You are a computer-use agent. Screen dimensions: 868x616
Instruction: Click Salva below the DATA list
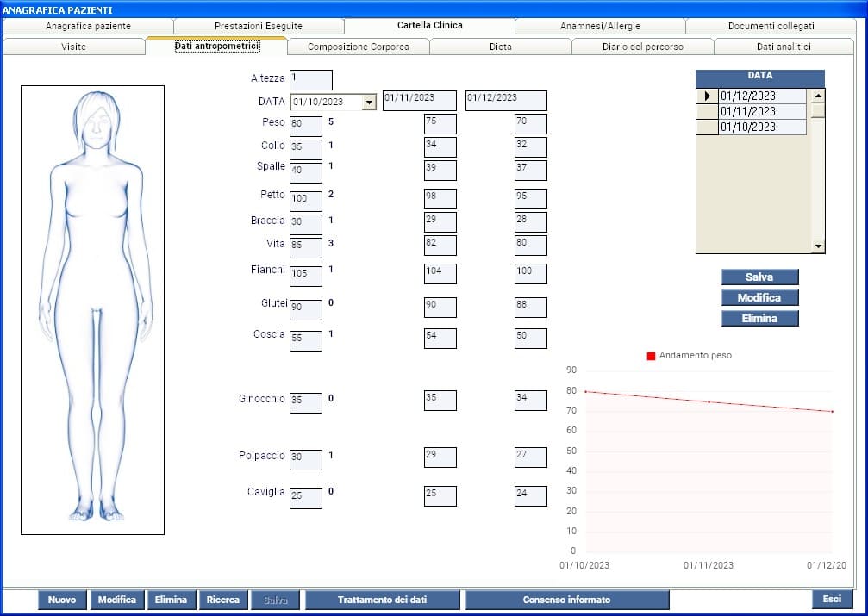click(x=759, y=277)
